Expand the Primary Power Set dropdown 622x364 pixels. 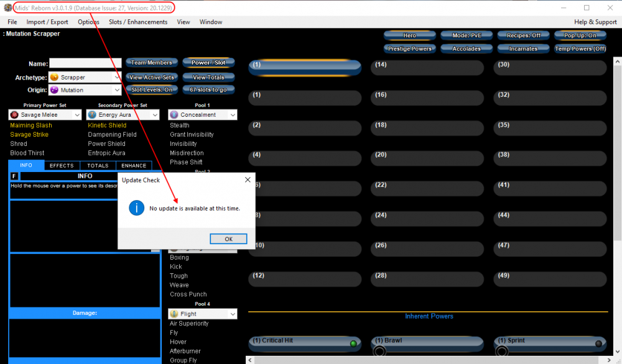click(x=77, y=115)
